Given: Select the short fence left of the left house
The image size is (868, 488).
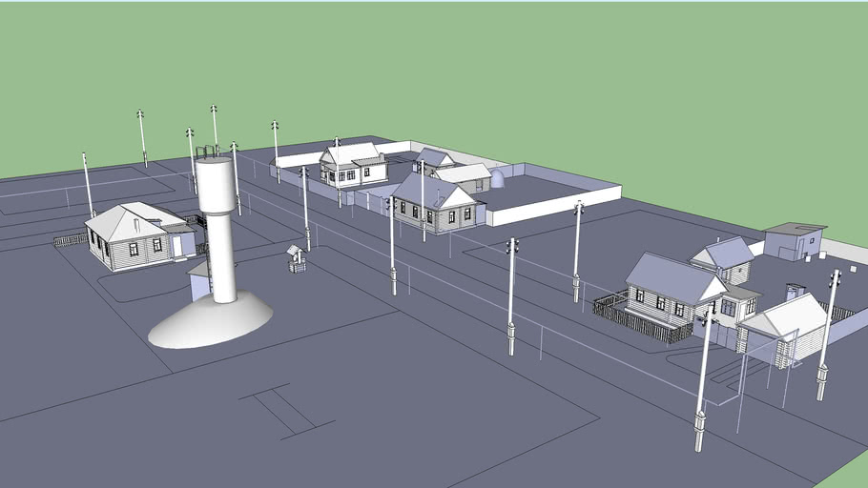Looking at the screenshot, I should [x=70, y=240].
